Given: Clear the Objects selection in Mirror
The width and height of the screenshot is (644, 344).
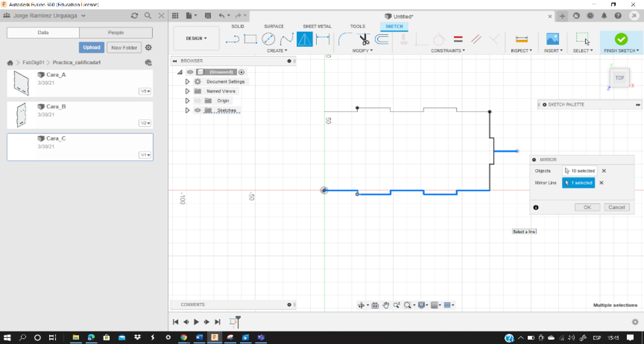Looking at the screenshot, I should 604,171.
